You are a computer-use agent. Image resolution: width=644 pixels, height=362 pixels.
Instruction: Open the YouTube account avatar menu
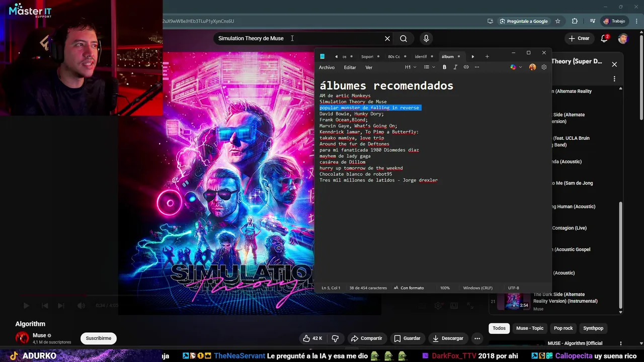coord(623,38)
